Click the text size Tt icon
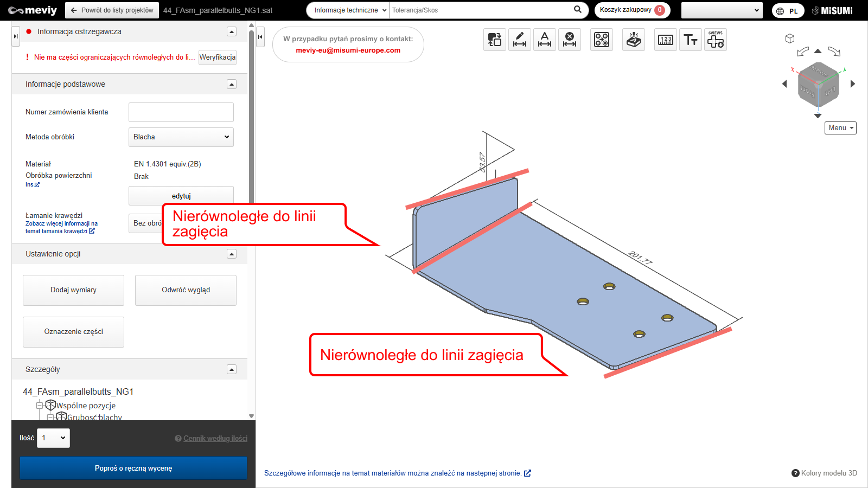 tap(690, 40)
